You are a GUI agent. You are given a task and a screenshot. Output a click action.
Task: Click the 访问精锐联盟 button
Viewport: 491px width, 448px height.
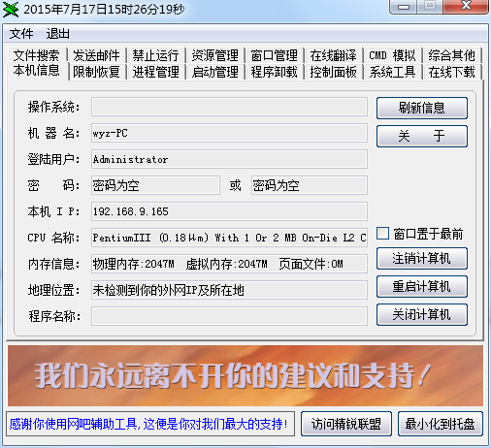click(346, 424)
